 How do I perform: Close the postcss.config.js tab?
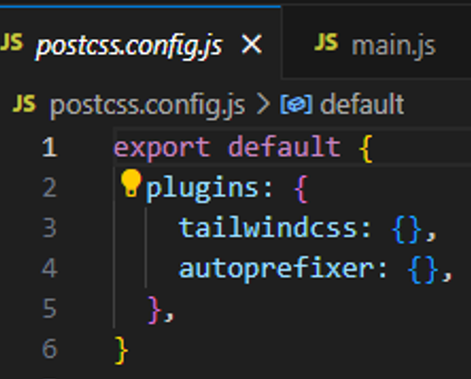pos(252,45)
